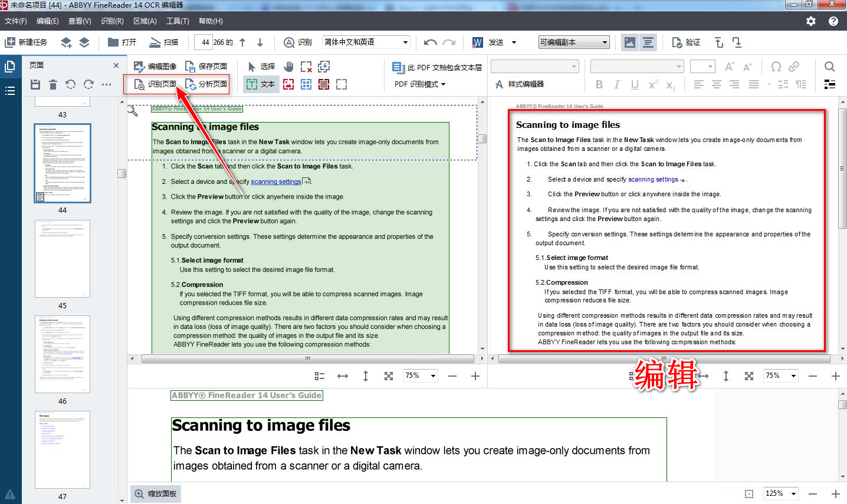Toggle the pages thumbnail sidebar icon

click(x=10, y=67)
